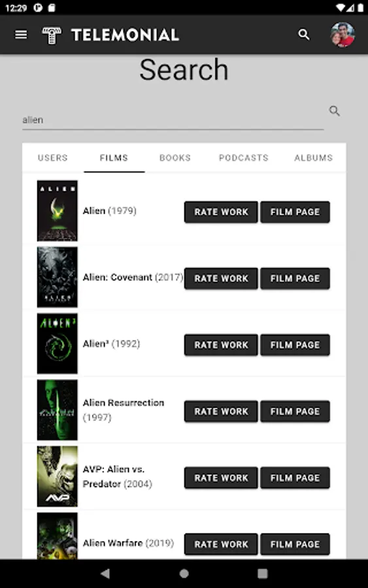Viewport: 368px width, 588px height.
Task: Switch to the Podcasts tab
Action: (x=244, y=158)
